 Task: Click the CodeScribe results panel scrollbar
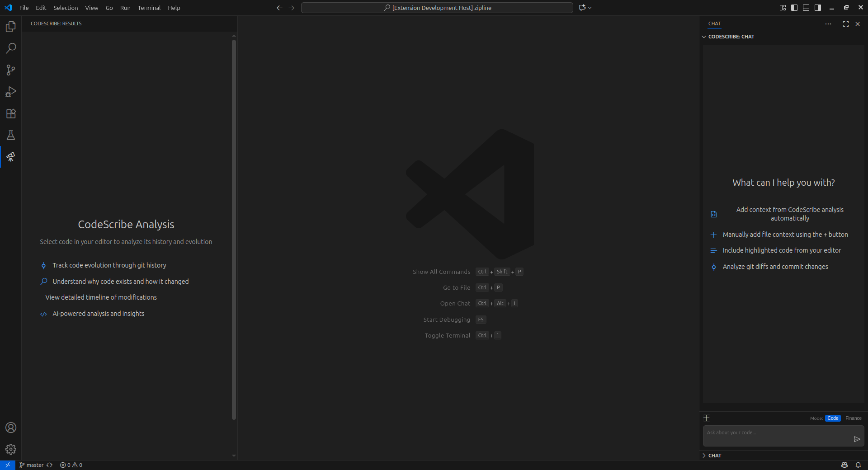click(x=234, y=230)
